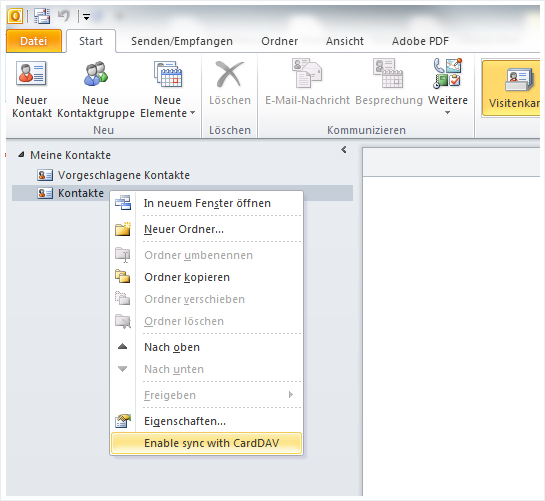Open the quick access toolbar customize arrow
The height and width of the screenshot is (501, 545).
coord(86,17)
